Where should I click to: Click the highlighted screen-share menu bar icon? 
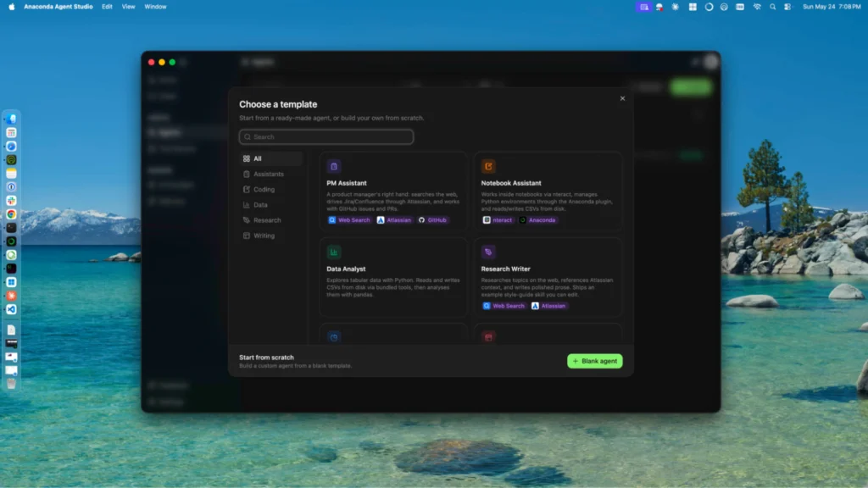tap(643, 7)
